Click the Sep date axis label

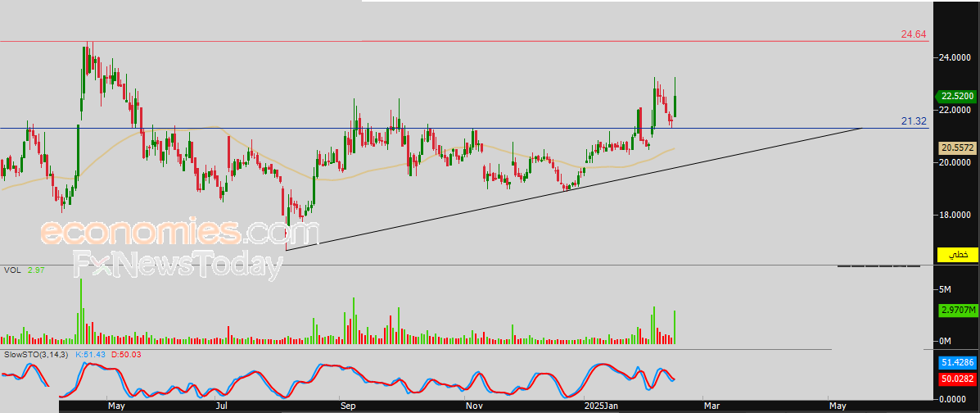348,406
